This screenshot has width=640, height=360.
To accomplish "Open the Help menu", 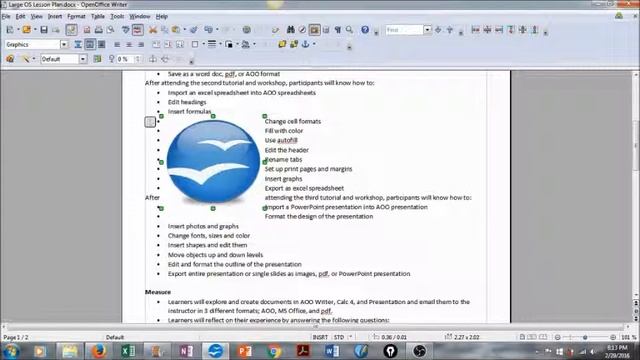I will [x=162, y=17].
